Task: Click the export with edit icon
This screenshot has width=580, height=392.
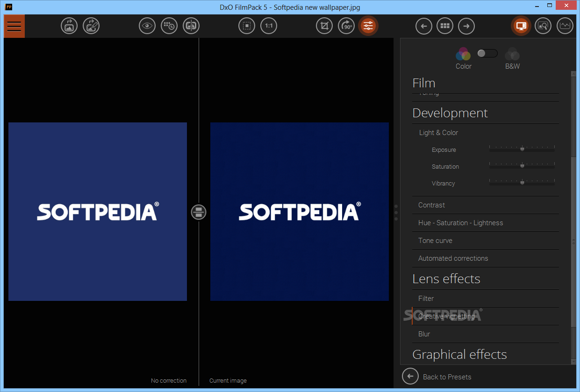Action: pos(91,26)
